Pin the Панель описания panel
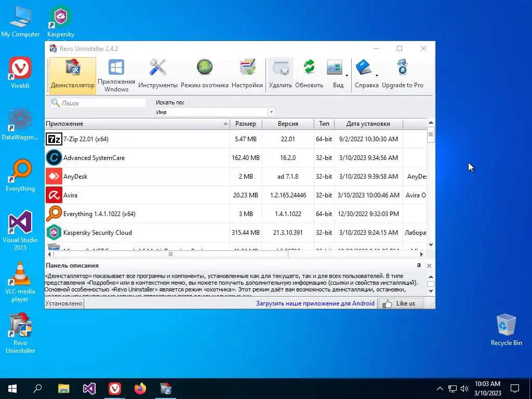532x399 pixels. 419,265
